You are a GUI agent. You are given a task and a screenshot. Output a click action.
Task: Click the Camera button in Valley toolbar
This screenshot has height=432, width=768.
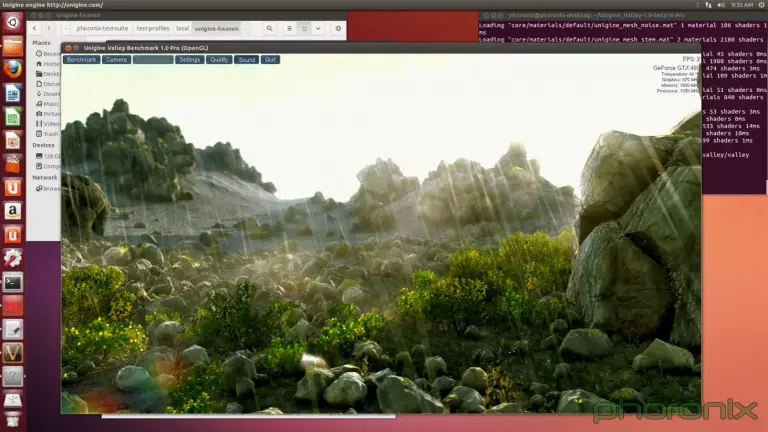(117, 60)
